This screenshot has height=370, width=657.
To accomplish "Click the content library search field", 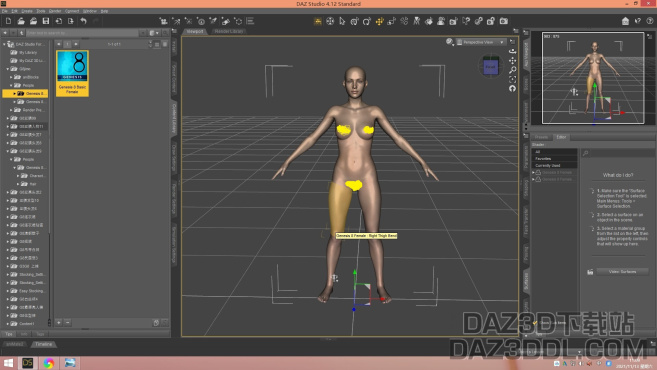I will (x=82, y=33).
